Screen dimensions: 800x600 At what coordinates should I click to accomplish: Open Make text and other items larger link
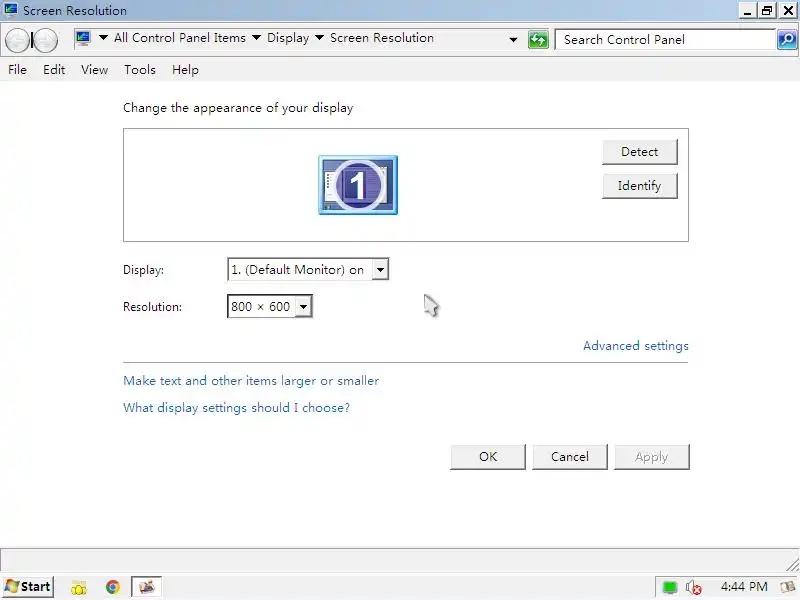(x=251, y=381)
